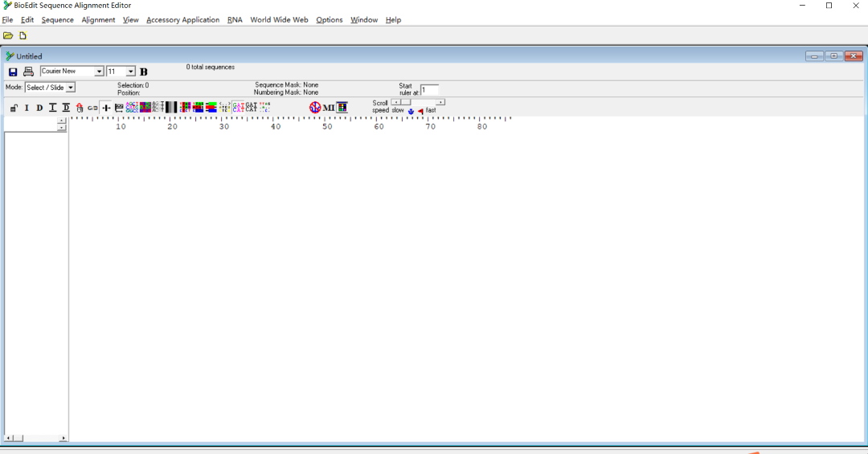Toggle the bold B font button
Image resolution: width=868 pixels, height=454 pixels.
[x=144, y=72]
